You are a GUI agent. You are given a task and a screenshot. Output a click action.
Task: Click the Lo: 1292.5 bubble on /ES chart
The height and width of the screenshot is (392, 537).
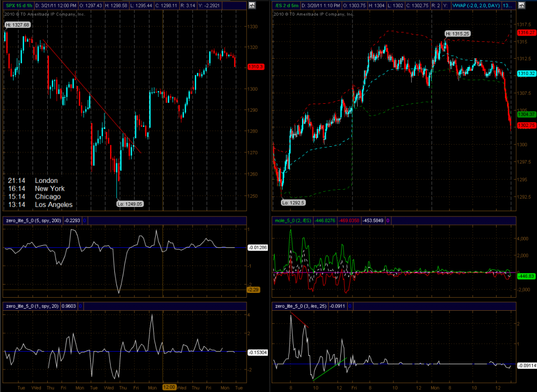coord(292,202)
